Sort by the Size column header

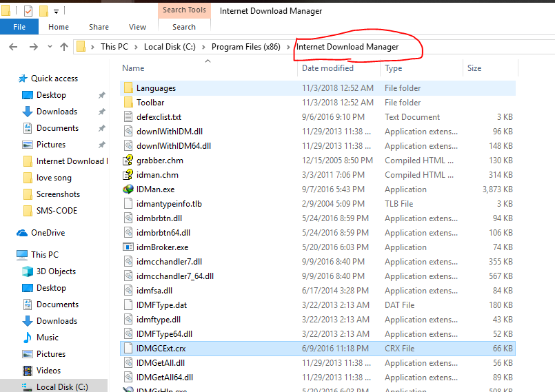[474, 68]
